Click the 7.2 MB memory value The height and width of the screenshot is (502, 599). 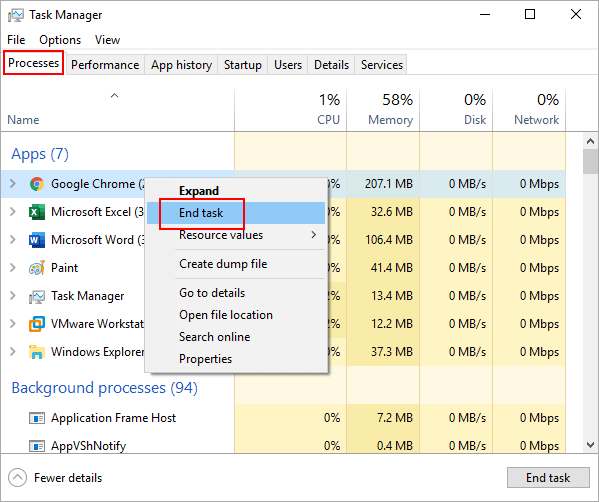(x=395, y=418)
